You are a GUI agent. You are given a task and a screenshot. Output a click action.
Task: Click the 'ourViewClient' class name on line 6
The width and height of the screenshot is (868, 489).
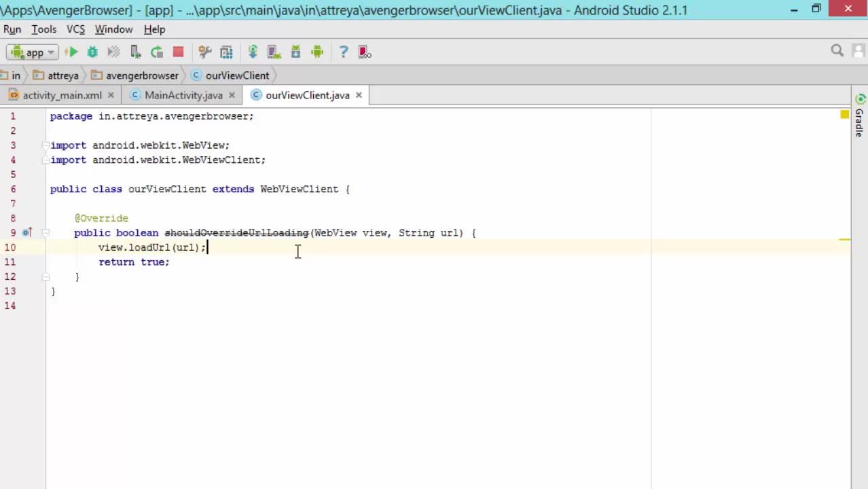click(167, 189)
